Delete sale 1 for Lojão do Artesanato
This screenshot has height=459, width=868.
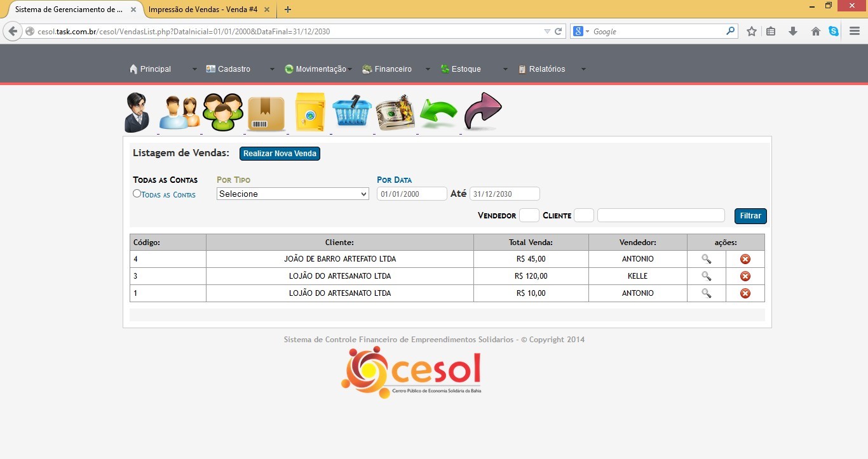coord(745,293)
